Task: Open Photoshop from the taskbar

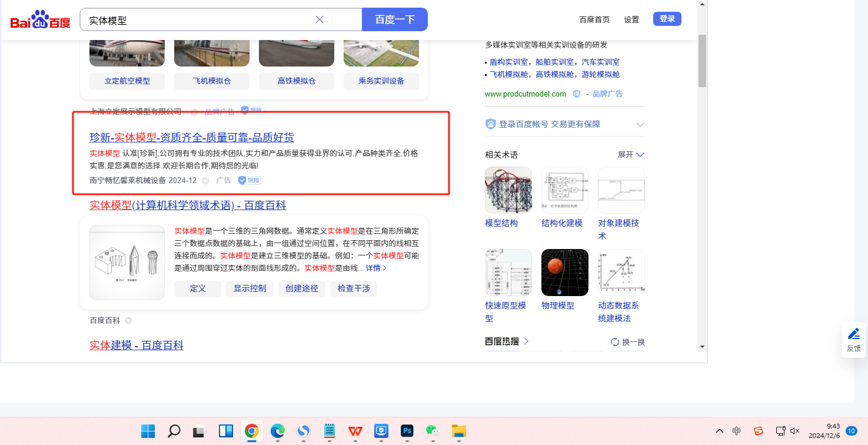Action: point(407,431)
